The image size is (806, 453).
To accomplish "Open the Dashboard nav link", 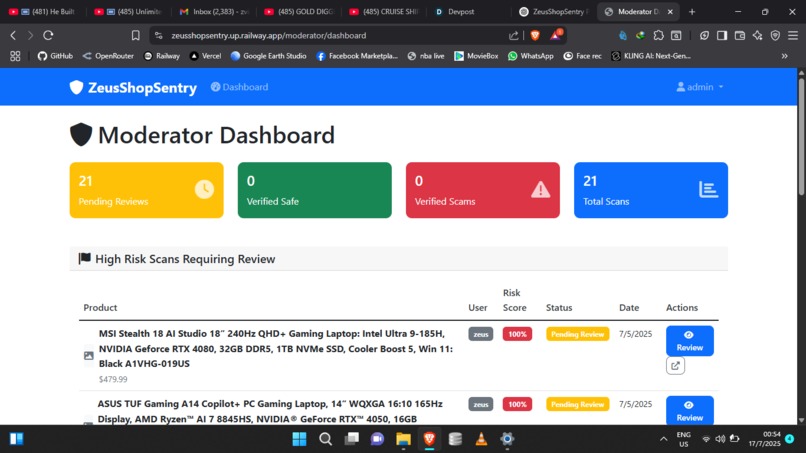I will tap(240, 87).
